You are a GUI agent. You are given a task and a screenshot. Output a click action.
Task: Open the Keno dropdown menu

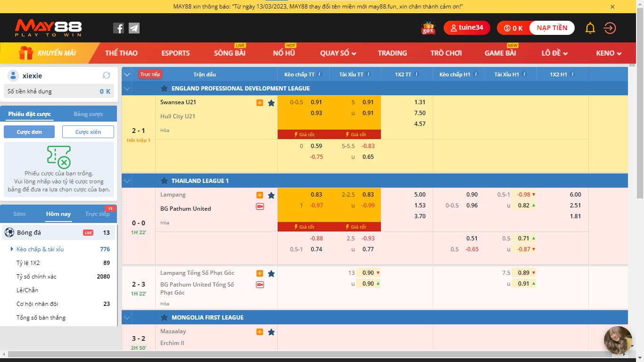tap(609, 53)
